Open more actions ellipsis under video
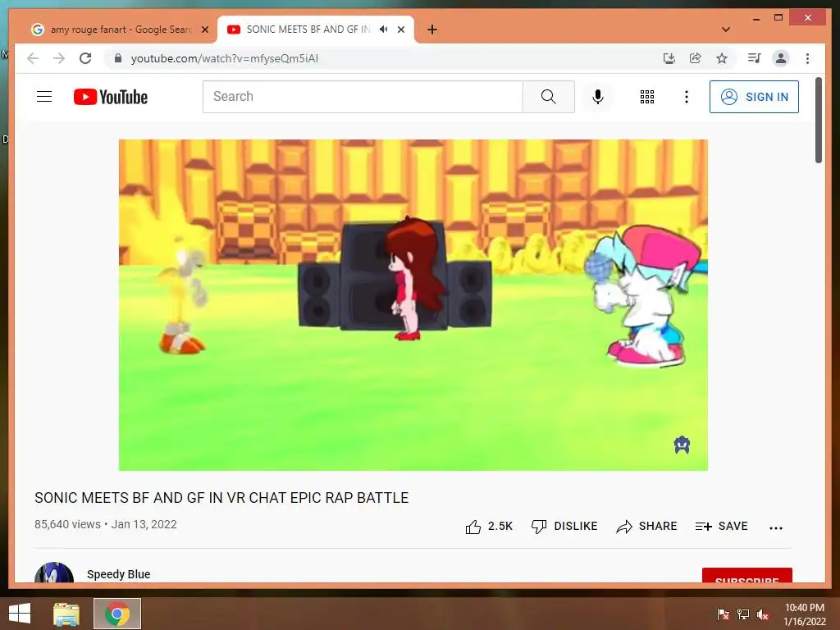 coord(776,527)
